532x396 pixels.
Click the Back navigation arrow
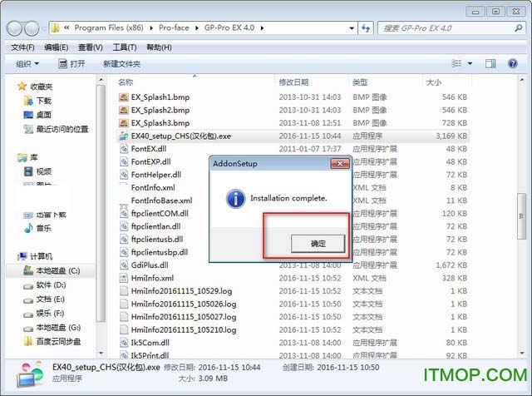(x=16, y=28)
